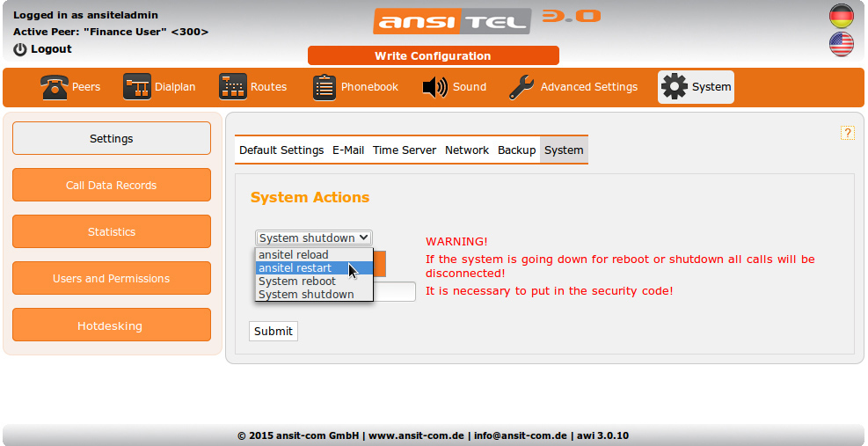Click the Write Configuration button
Image resolution: width=868 pixels, height=446 pixels.
[433, 56]
